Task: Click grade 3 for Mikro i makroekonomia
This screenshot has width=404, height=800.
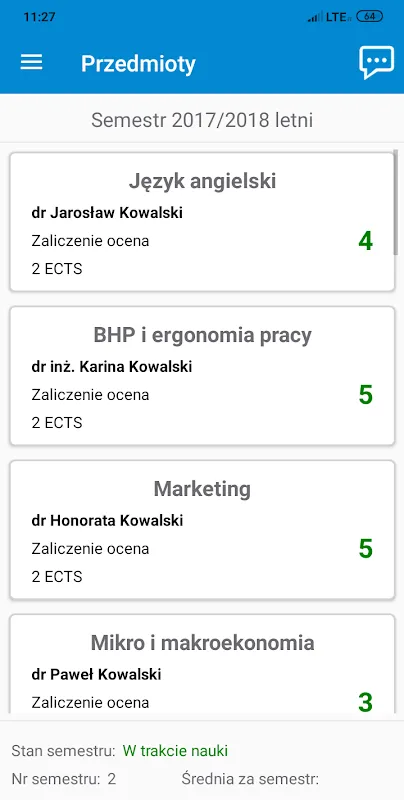Action: [366, 703]
